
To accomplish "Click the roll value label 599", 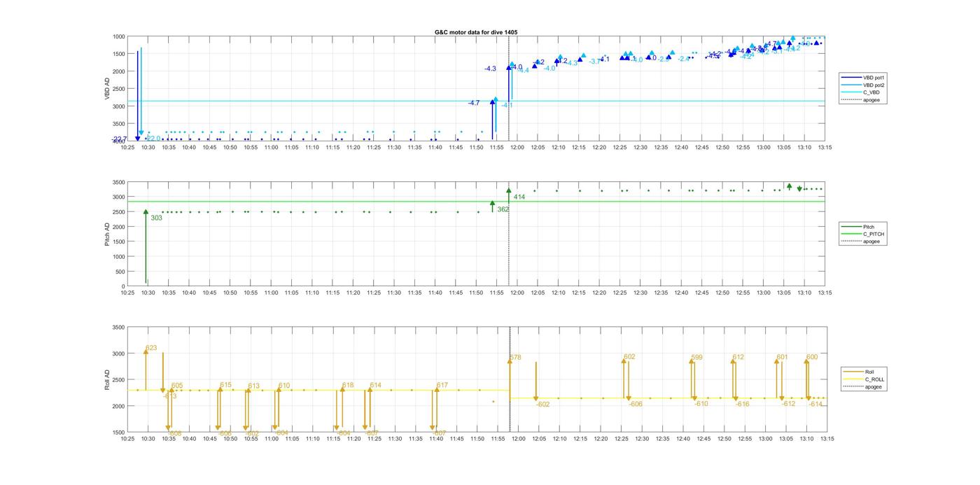I will point(696,358).
